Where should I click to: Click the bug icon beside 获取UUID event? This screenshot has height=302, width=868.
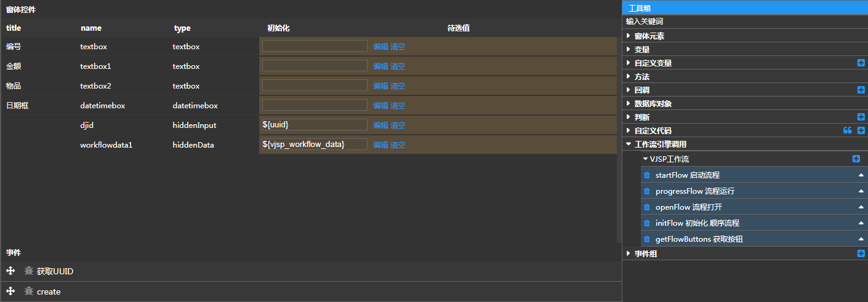(28, 271)
